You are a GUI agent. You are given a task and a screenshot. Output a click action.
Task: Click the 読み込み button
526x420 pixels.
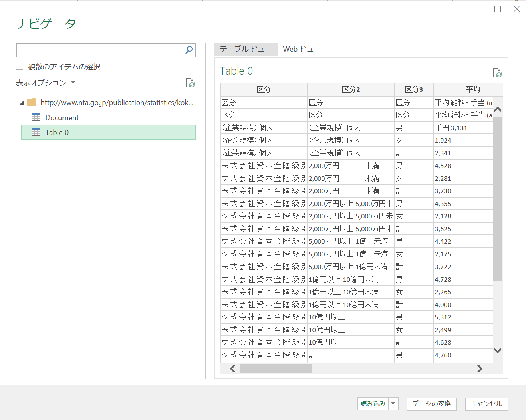click(x=373, y=404)
